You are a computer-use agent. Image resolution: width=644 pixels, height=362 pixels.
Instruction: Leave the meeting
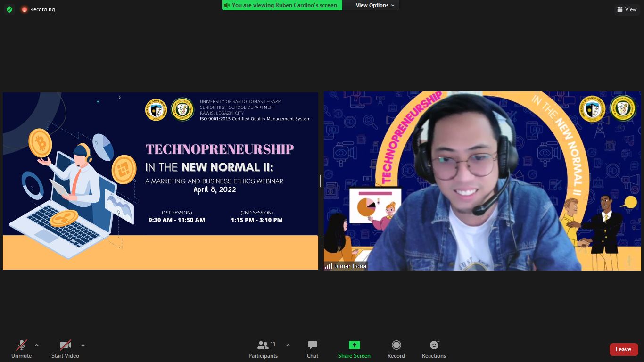pyautogui.click(x=623, y=349)
